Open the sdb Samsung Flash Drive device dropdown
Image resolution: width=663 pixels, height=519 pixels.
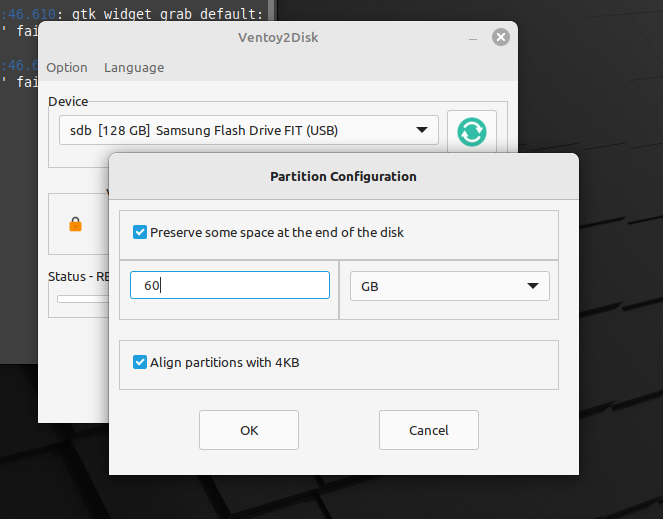pyautogui.click(x=249, y=130)
